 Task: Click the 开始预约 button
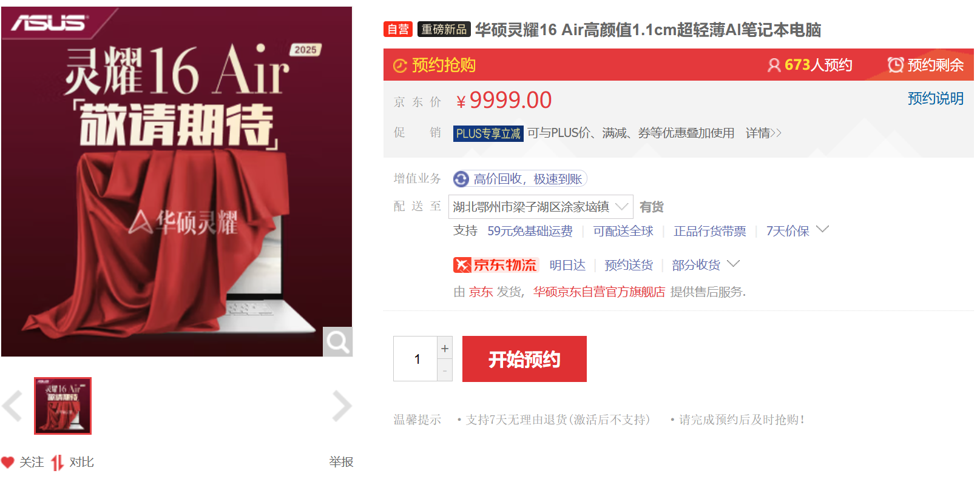pos(524,359)
